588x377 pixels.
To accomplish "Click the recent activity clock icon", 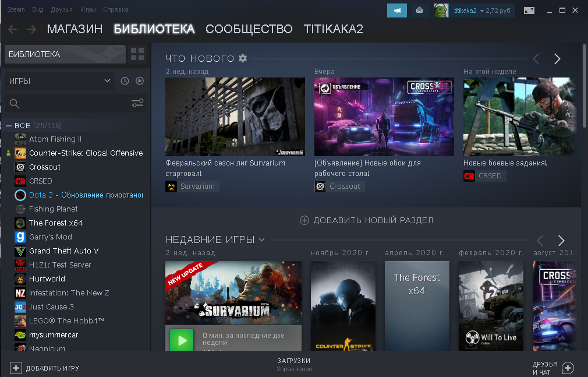I will [x=125, y=81].
